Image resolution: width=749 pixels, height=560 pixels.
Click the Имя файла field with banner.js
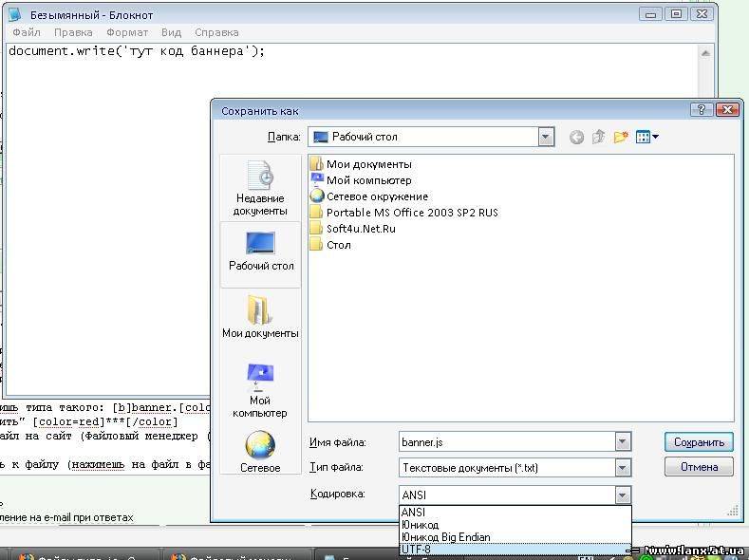click(507, 442)
